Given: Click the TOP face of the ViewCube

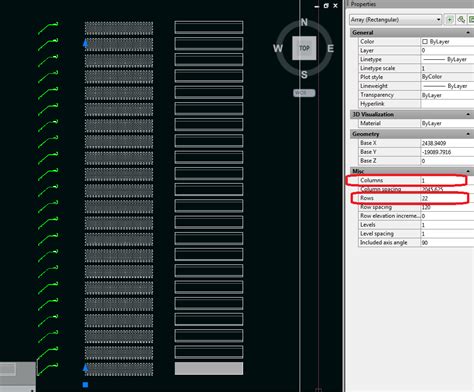Looking at the screenshot, I should (x=304, y=48).
